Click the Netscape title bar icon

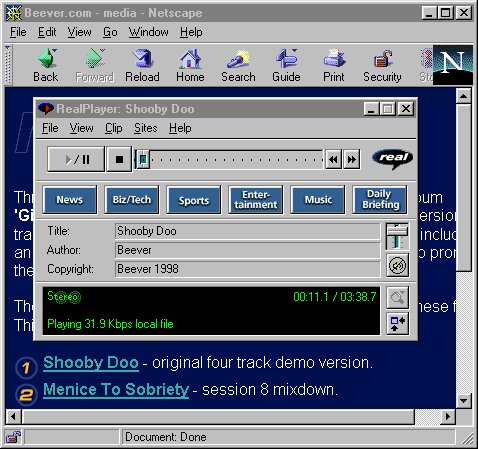pos(14,13)
